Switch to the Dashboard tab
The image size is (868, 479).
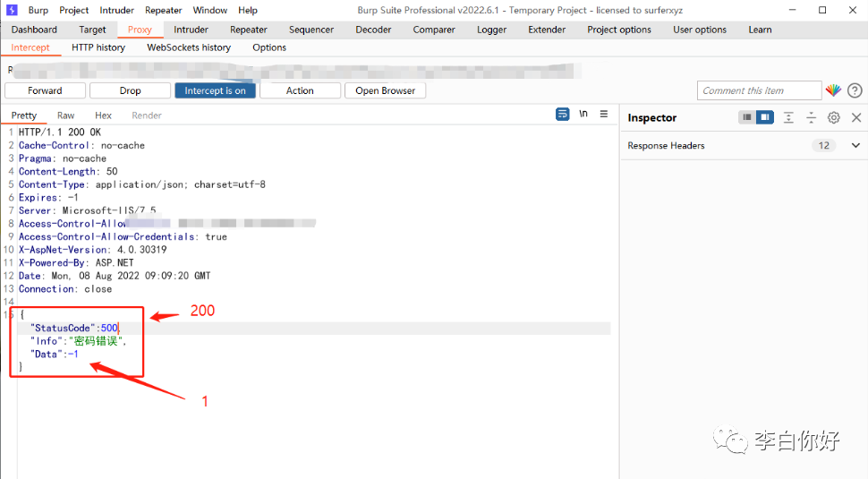34,30
